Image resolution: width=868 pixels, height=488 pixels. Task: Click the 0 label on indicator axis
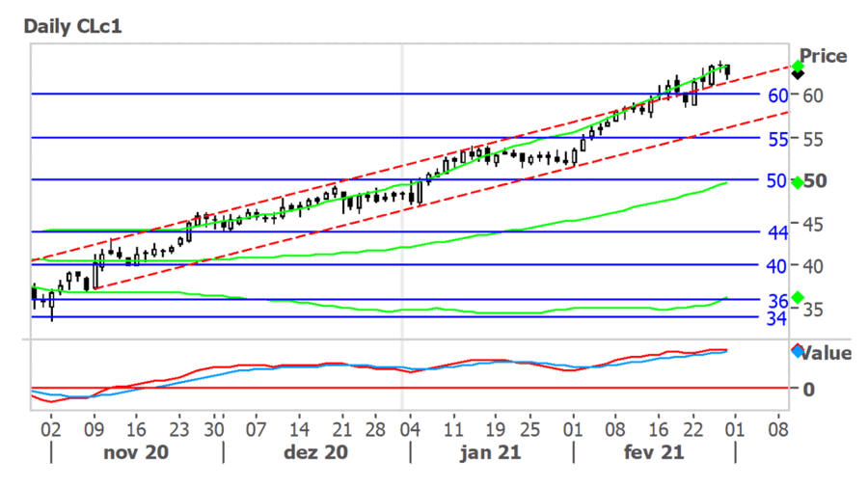coord(808,389)
